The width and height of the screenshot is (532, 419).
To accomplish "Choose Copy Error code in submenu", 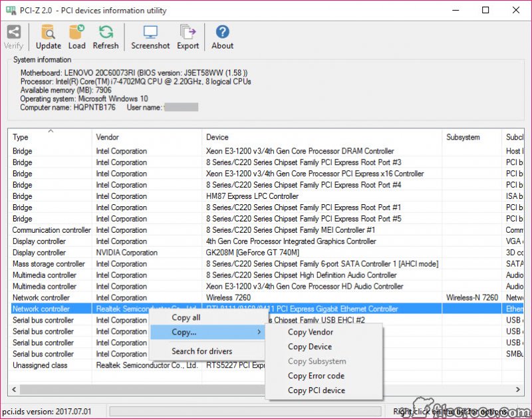I will [324, 376].
